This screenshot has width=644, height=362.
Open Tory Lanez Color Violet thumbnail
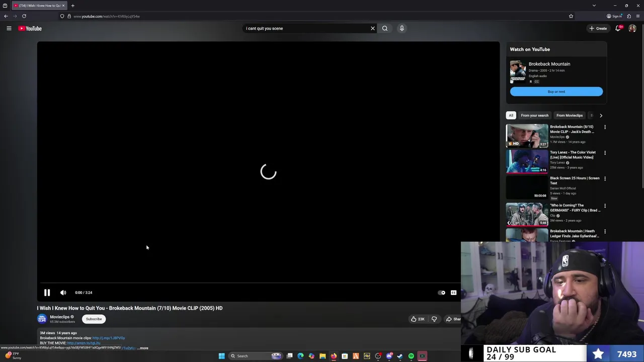pos(527,161)
